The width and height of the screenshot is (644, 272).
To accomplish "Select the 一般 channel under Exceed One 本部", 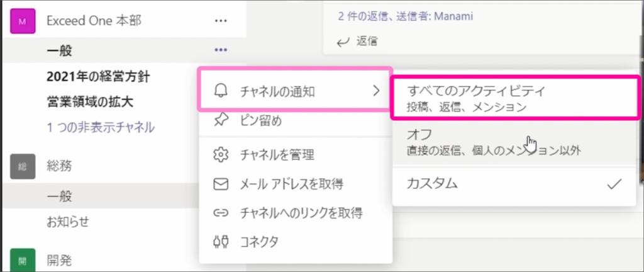I will tap(60, 50).
